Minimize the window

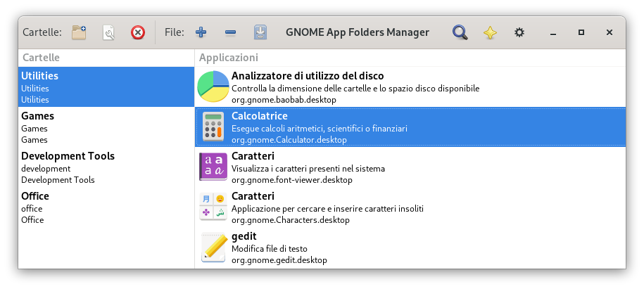pyautogui.click(x=553, y=32)
